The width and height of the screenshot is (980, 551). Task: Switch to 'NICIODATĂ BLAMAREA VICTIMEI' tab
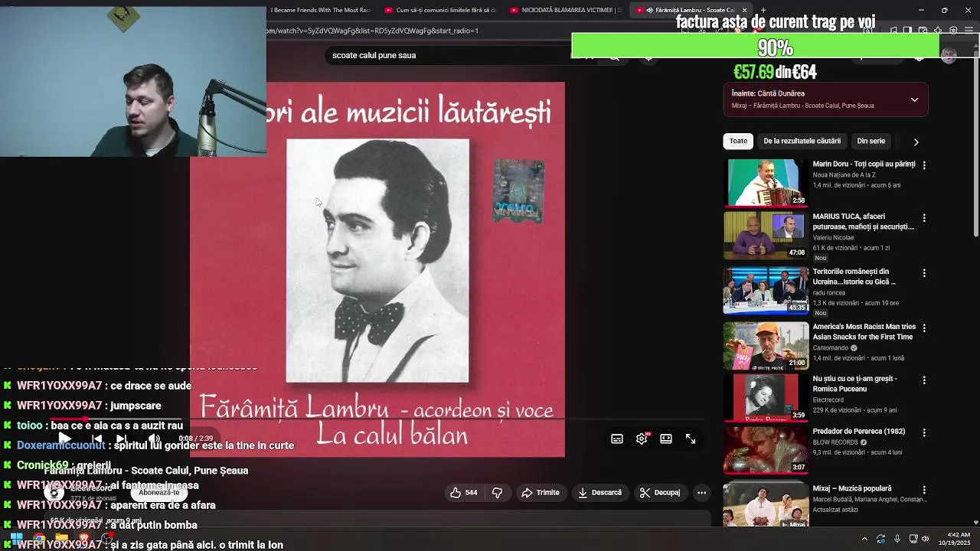[x=566, y=10]
